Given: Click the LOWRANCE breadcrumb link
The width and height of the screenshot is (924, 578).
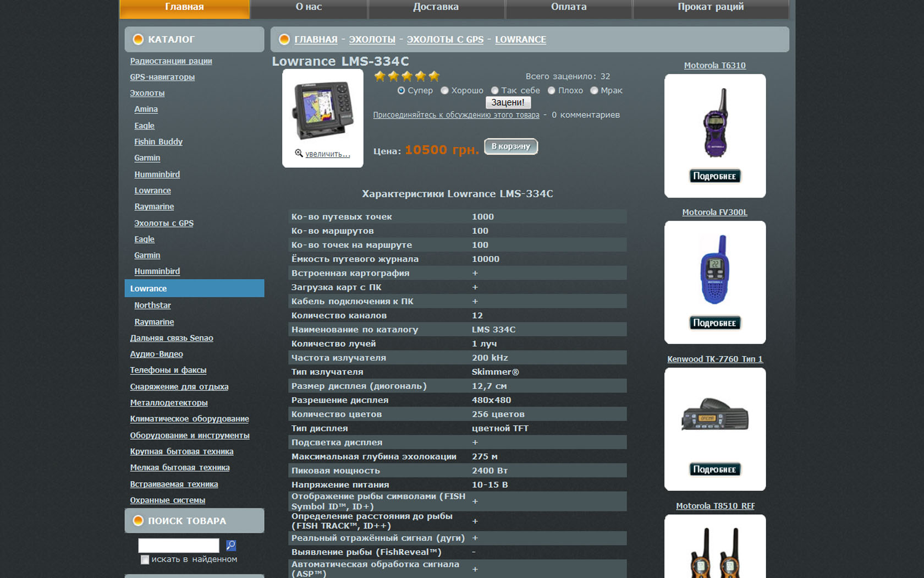Looking at the screenshot, I should [520, 40].
